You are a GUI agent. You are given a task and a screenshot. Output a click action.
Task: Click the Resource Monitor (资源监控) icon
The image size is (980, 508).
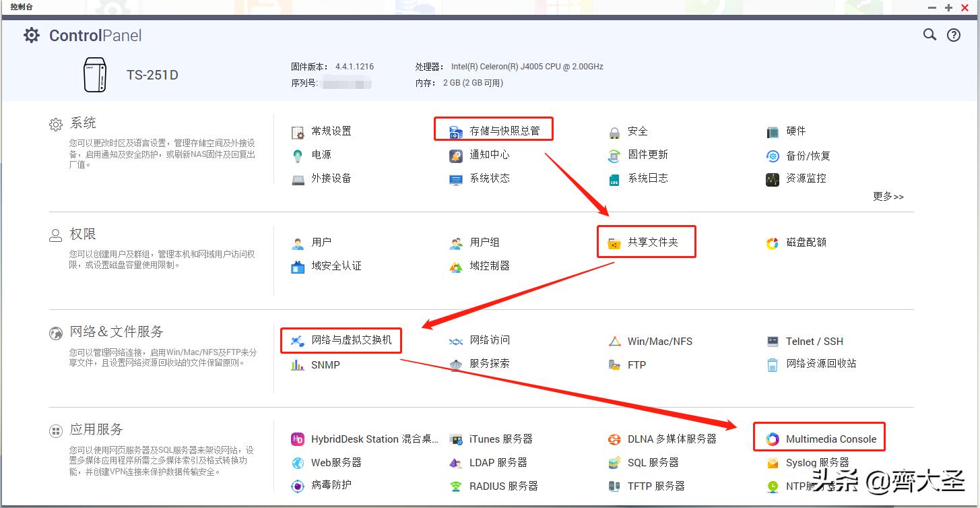coord(773,179)
